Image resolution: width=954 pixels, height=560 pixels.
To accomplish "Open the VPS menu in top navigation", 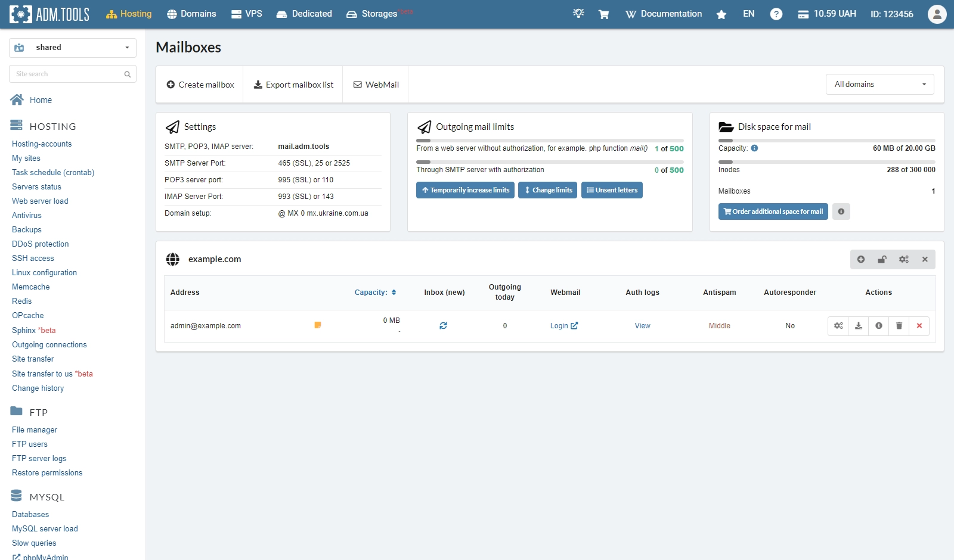I will (x=247, y=14).
